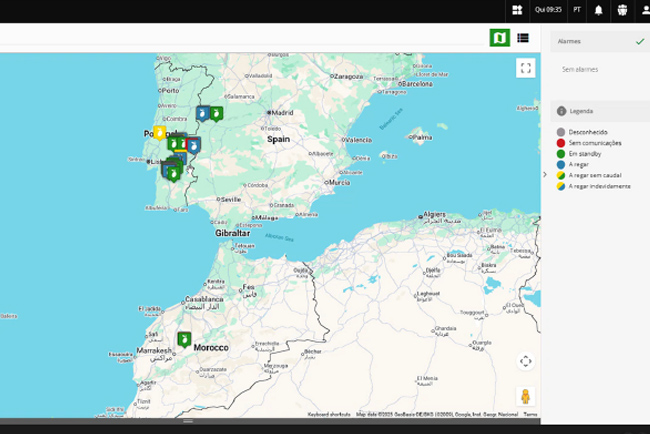Image resolution: width=650 pixels, height=434 pixels.
Task: Open the notifications bell
Action: point(599,10)
